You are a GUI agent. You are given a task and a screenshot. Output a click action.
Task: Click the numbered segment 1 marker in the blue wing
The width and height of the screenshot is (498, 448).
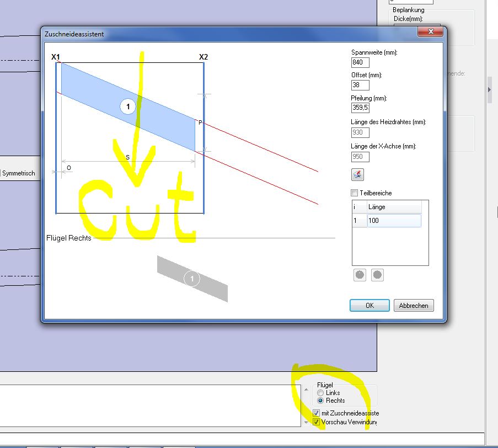[128, 106]
